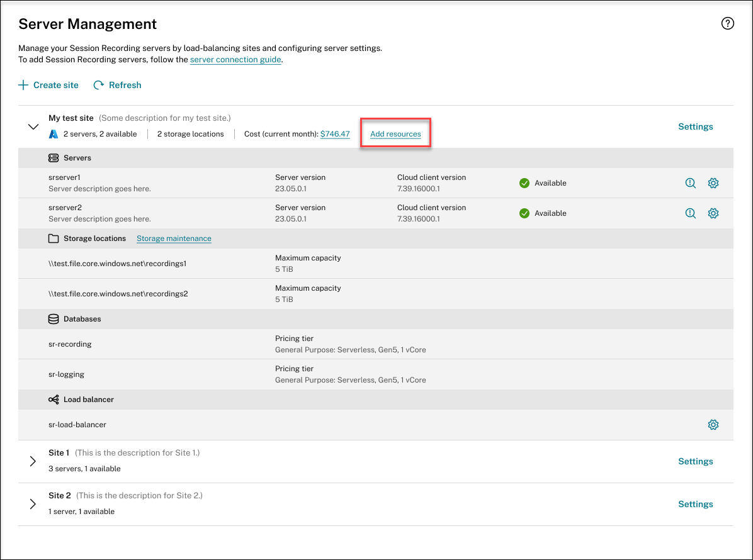
Task: Click the $746.47 monthly cost link
Action: pyautogui.click(x=335, y=134)
